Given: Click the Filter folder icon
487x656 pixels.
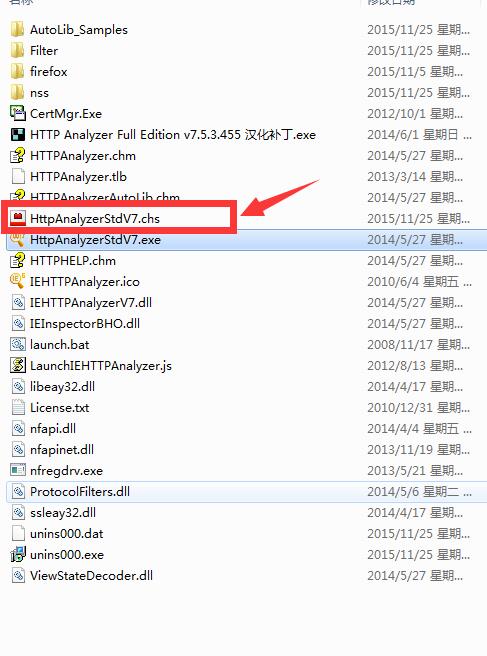Looking at the screenshot, I should 18,51.
